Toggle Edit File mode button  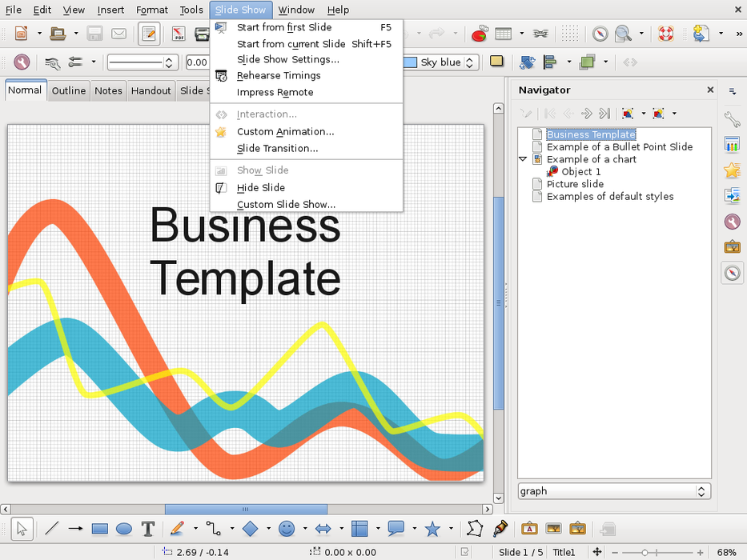coord(149,34)
